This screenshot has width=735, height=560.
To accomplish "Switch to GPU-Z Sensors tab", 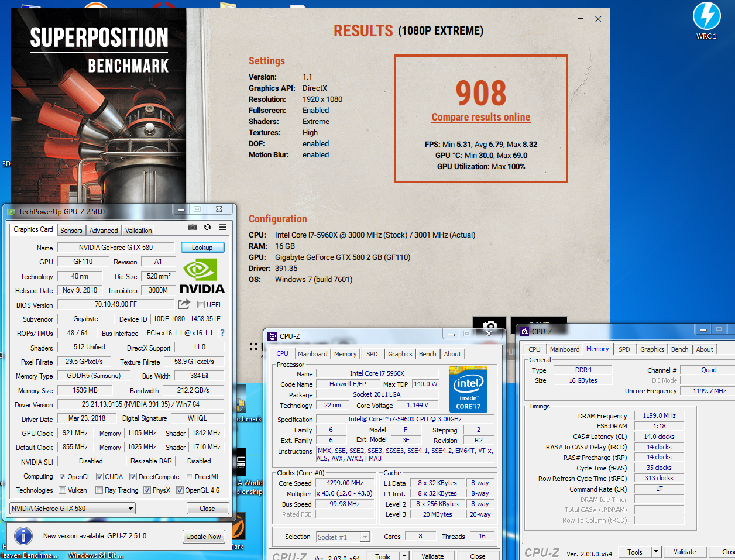I will tap(71, 231).
